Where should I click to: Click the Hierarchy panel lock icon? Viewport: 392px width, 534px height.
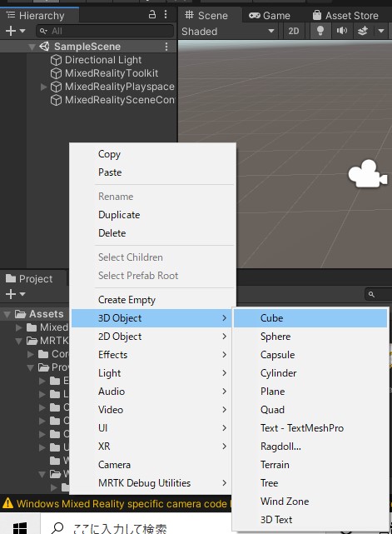(152, 14)
